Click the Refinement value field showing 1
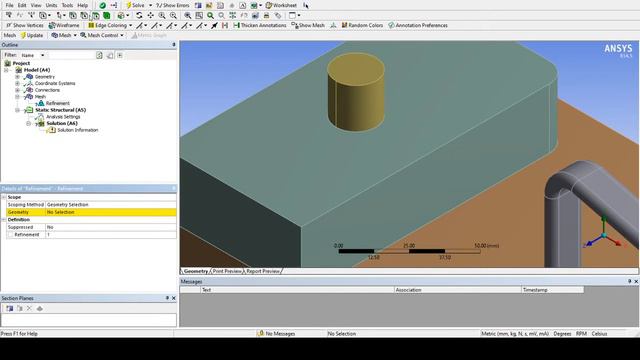640x360 pixels. (111, 235)
